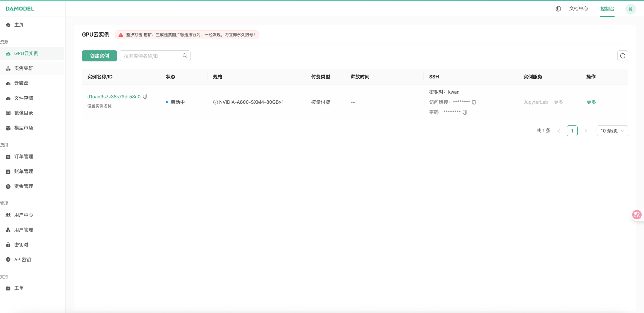644x313 pixels.
Task: Open the 文档中心 link
Action: 579,8
